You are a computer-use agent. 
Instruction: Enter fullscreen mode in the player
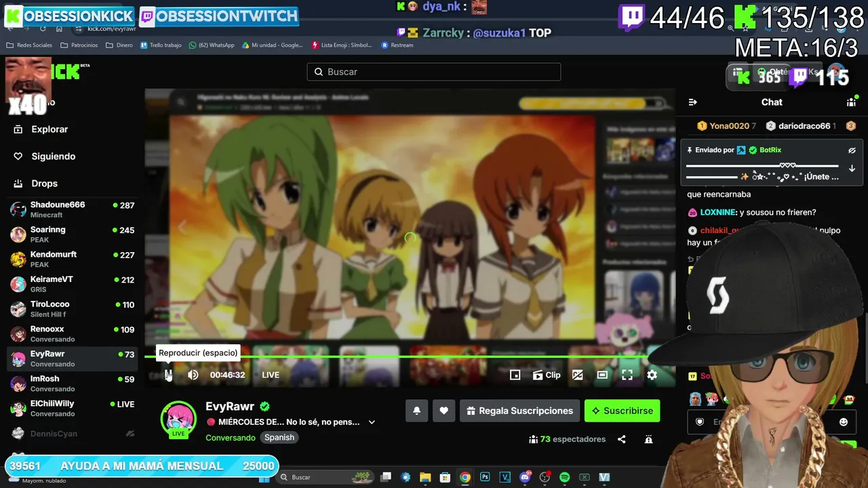[627, 375]
